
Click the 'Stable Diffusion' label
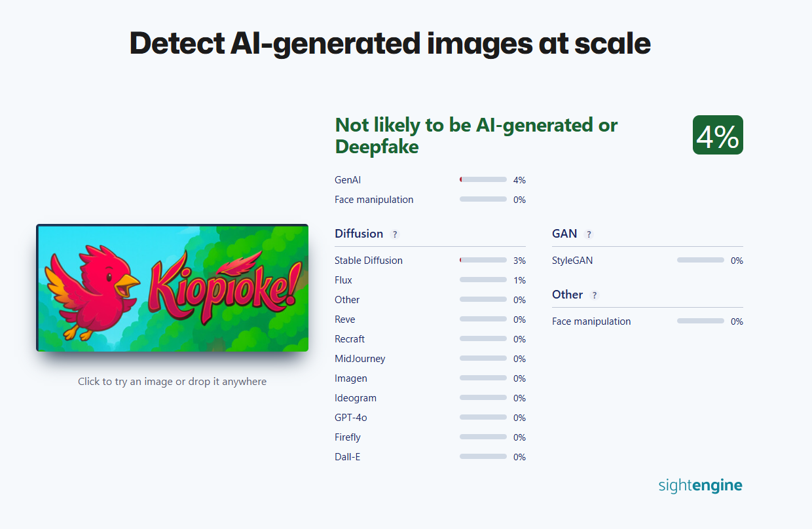[x=369, y=261]
